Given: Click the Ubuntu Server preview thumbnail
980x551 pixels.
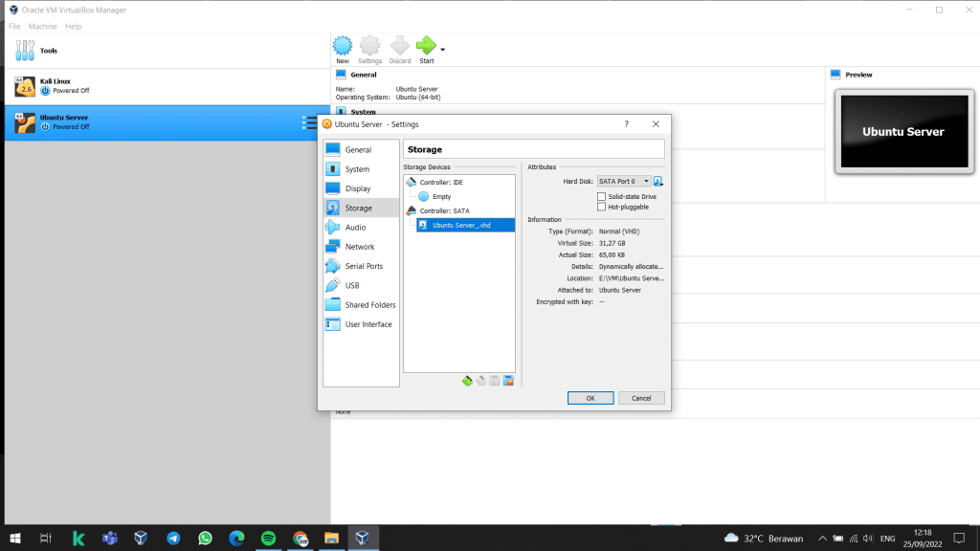Looking at the screenshot, I should (x=902, y=132).
